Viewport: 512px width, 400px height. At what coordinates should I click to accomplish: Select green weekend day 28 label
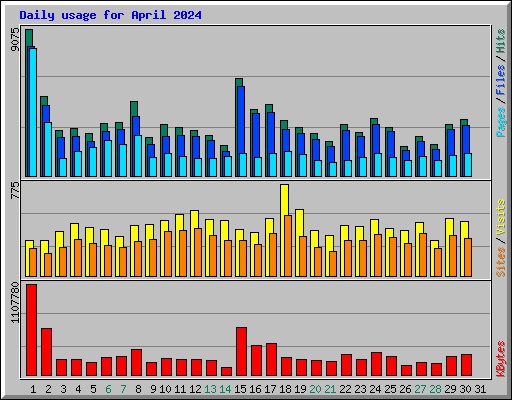click(x=435, y=389)
